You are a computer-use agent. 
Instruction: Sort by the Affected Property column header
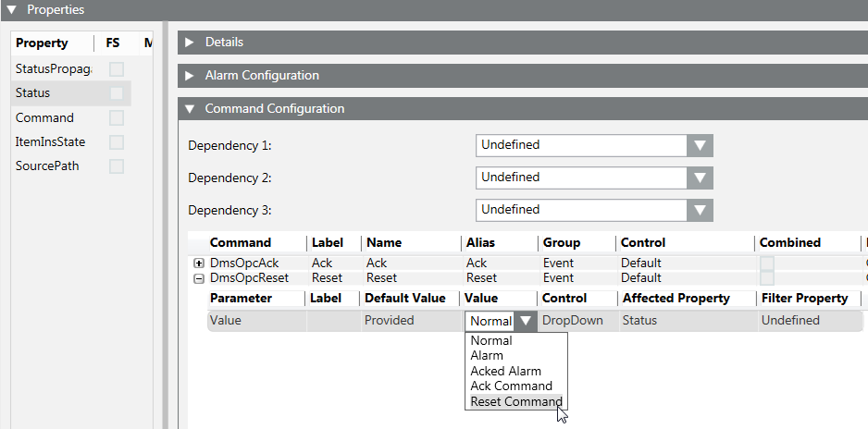676,299
